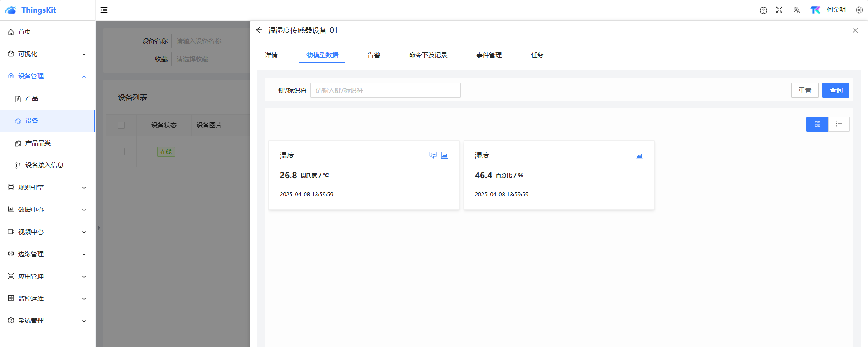Screen dimensions: 868x347
Task: Click the temperature command send icon
Action: [x=433, y=156]
